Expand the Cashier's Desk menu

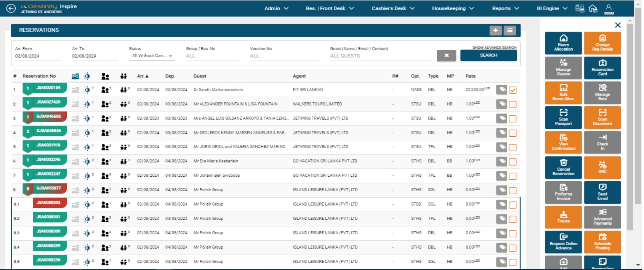(393, 8)
